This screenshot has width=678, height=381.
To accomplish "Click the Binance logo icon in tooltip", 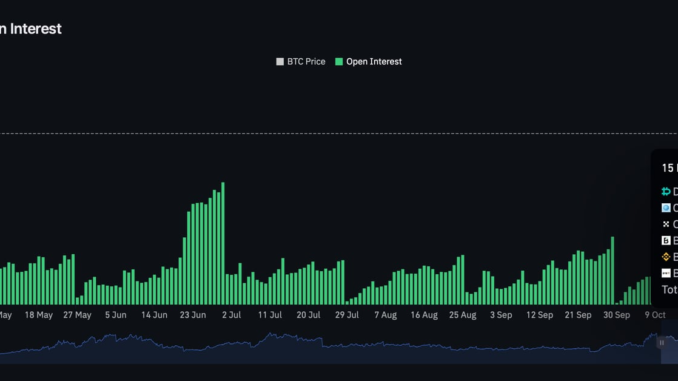I will [666, 257].
